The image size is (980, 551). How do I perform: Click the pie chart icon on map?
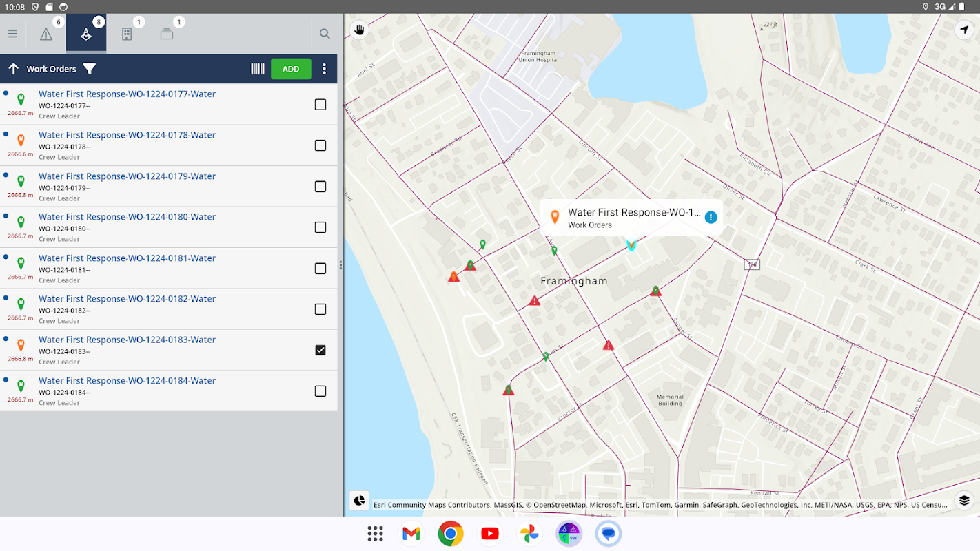(x=359, y=501)
